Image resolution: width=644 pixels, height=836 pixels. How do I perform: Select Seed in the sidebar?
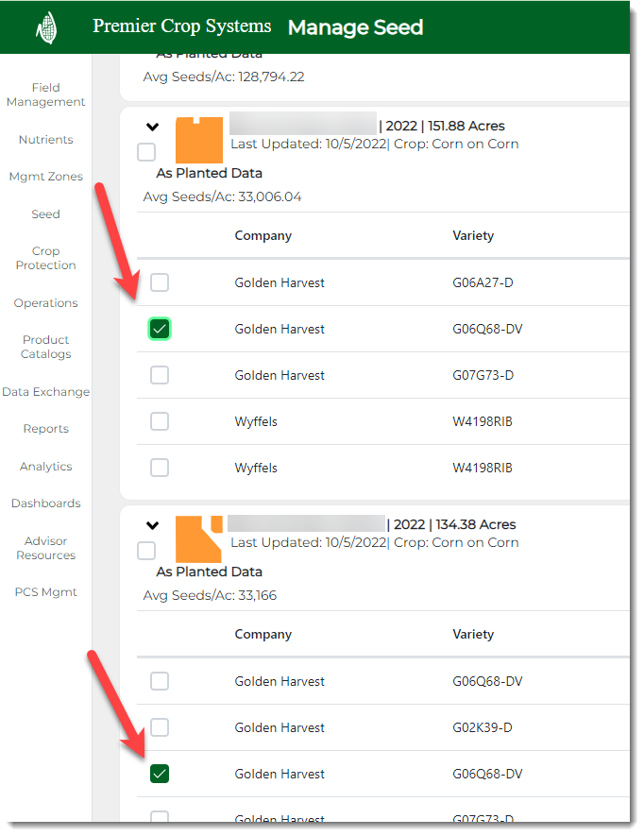(x=46, y=213)
